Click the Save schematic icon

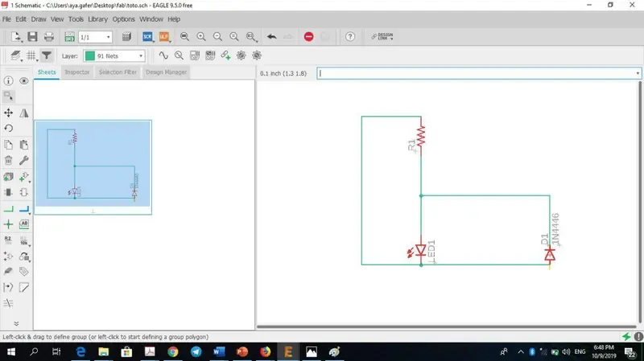33,36
